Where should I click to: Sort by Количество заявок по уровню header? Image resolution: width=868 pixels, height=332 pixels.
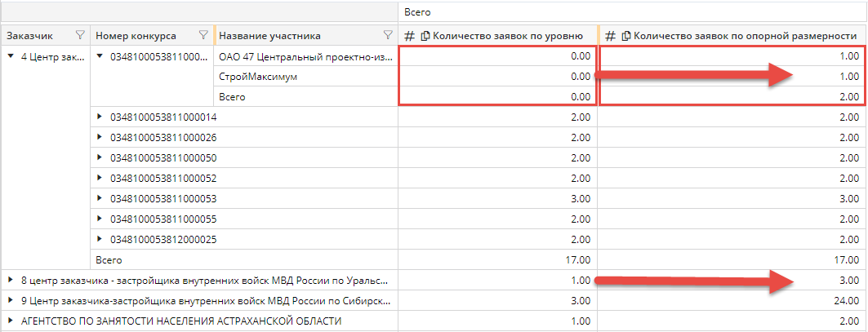(507, 36)
